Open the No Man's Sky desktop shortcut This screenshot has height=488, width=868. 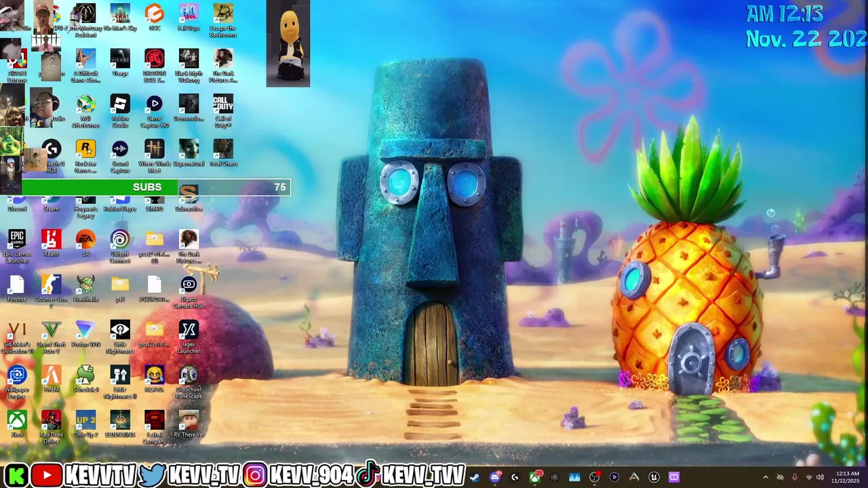(x=120, y=18)
